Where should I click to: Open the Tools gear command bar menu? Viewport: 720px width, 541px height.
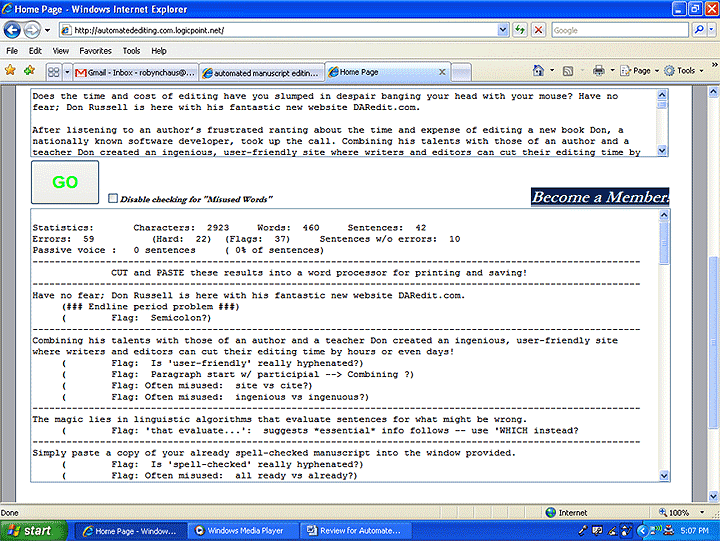(x=684, y=71)
